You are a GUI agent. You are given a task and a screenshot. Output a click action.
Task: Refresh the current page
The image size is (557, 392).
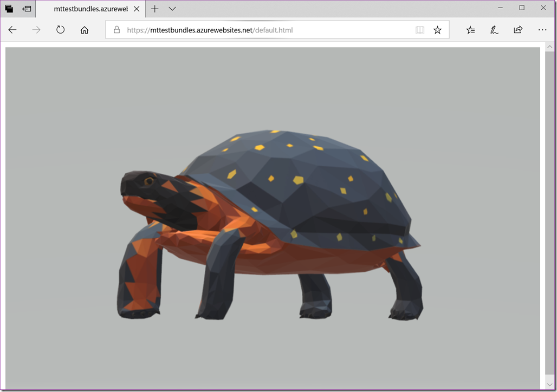point(60,30)
